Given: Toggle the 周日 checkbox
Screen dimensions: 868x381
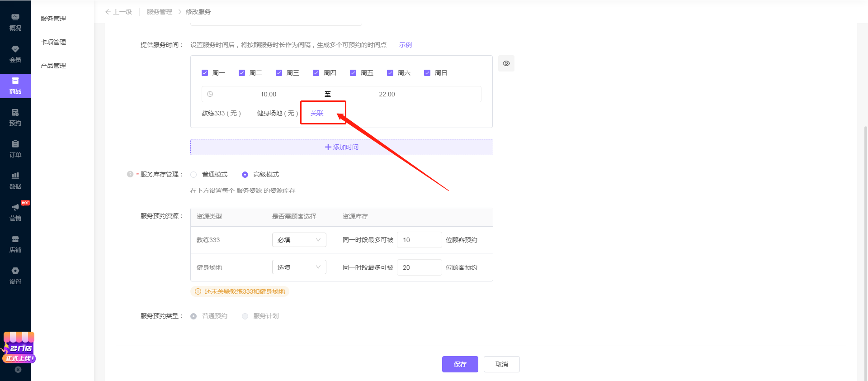Looking at the screenshot, I should point(427,73).
